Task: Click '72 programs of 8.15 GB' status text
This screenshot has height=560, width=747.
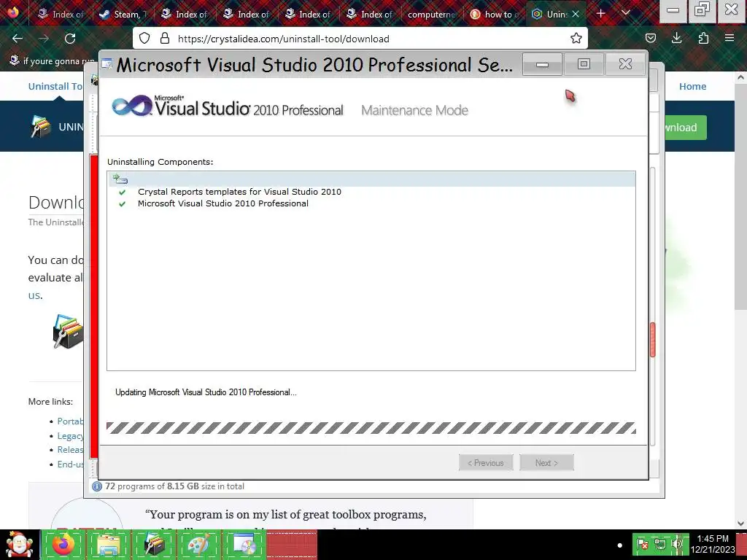Action: coord(174,486)
